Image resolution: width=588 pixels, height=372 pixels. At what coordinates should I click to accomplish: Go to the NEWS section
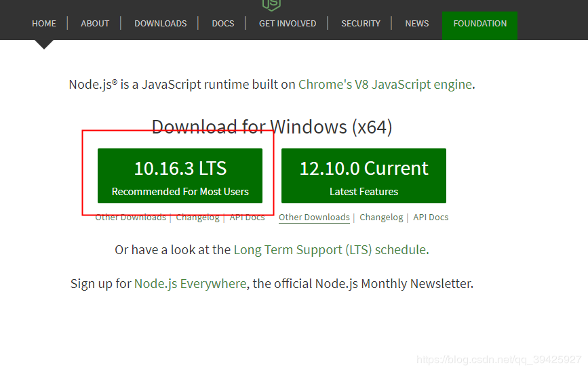coord(416,24)
